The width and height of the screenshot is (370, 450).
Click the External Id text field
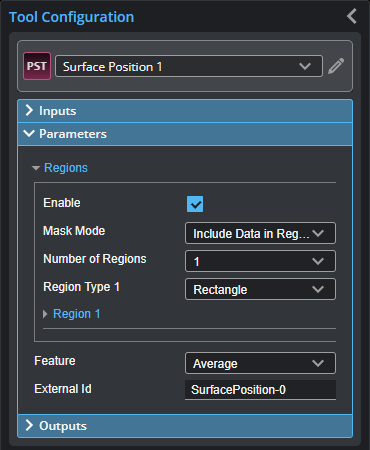pos(260,389)
